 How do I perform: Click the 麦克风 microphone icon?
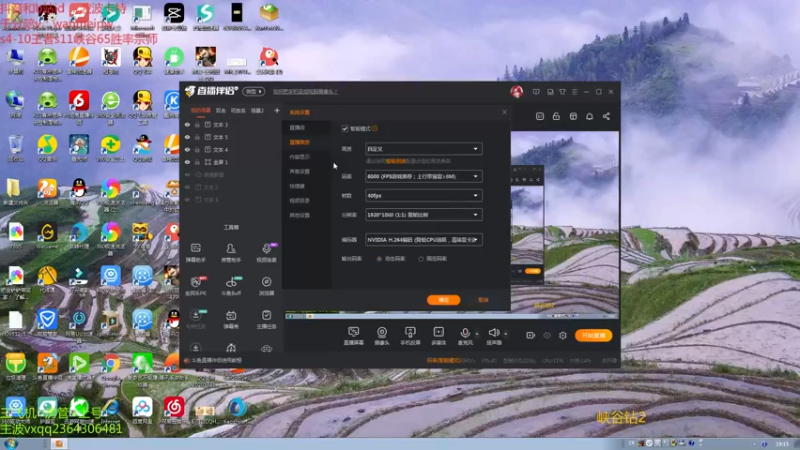(465, 335)
